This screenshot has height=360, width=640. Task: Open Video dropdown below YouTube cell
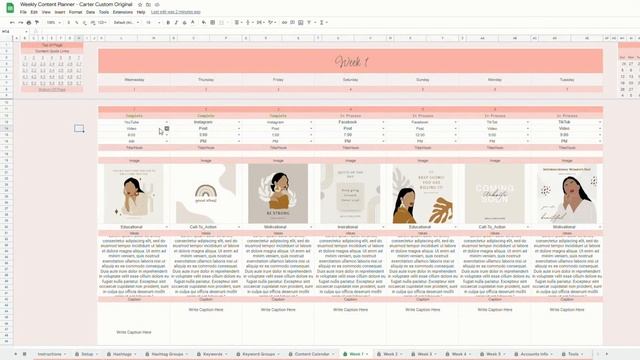(167, 129)
